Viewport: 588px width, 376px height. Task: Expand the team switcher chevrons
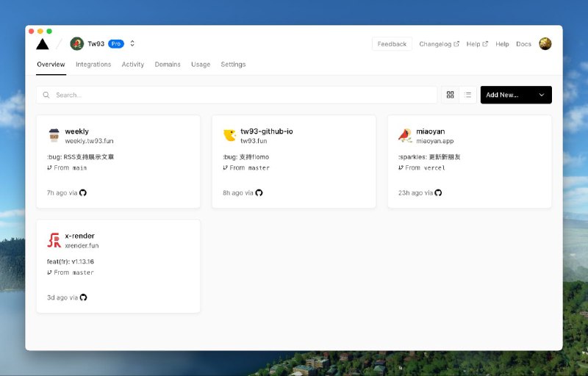click(x=132, y=43)
